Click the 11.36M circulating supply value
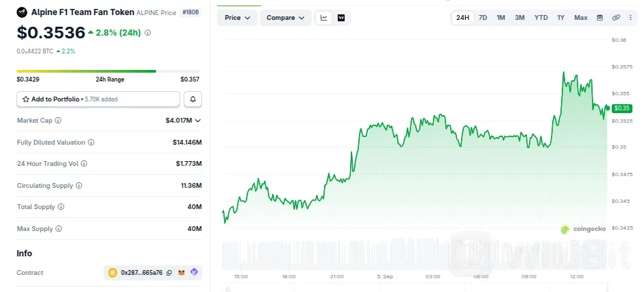 191,186
